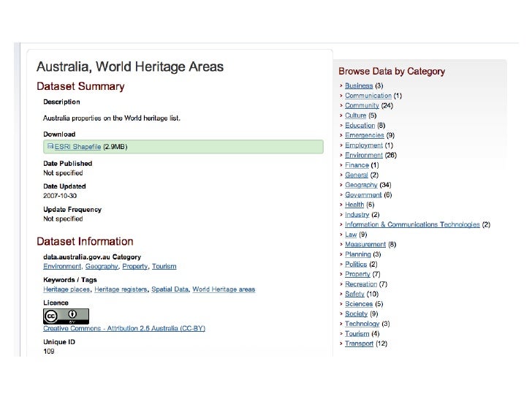Browse the Community category in sidebar
The width and height of the screenshot is (532, 399).
tap(362, 105)
